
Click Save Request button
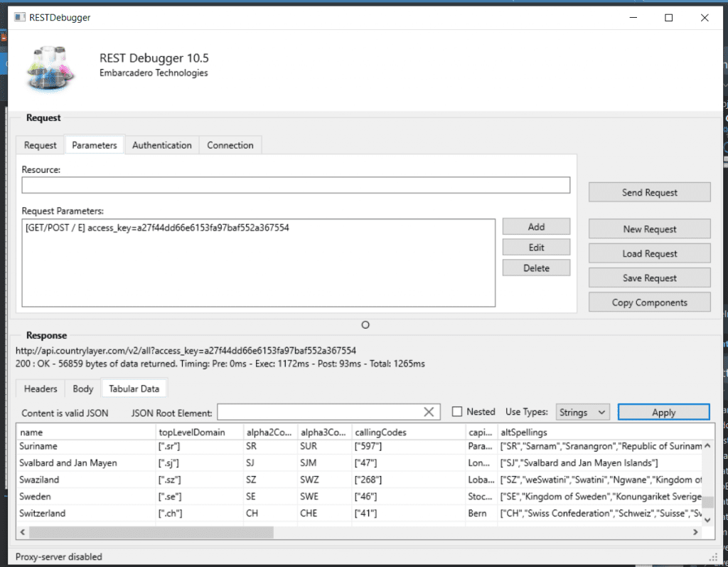point(650,278)
